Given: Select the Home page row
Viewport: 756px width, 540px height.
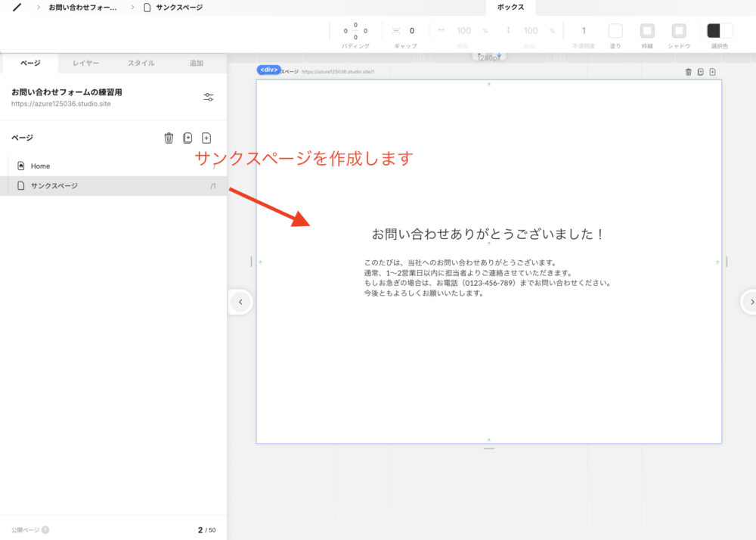Looking at the screenshot, I should click(113, 166).
